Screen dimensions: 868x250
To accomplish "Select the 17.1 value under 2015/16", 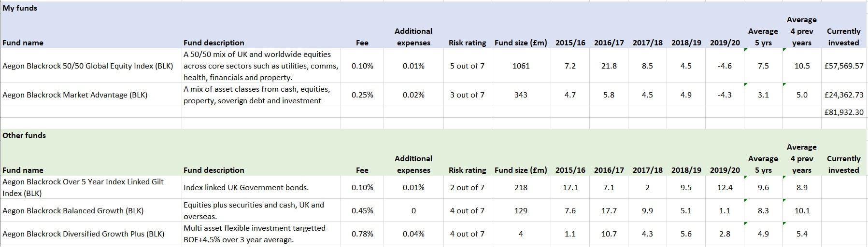I will (570, 187).
